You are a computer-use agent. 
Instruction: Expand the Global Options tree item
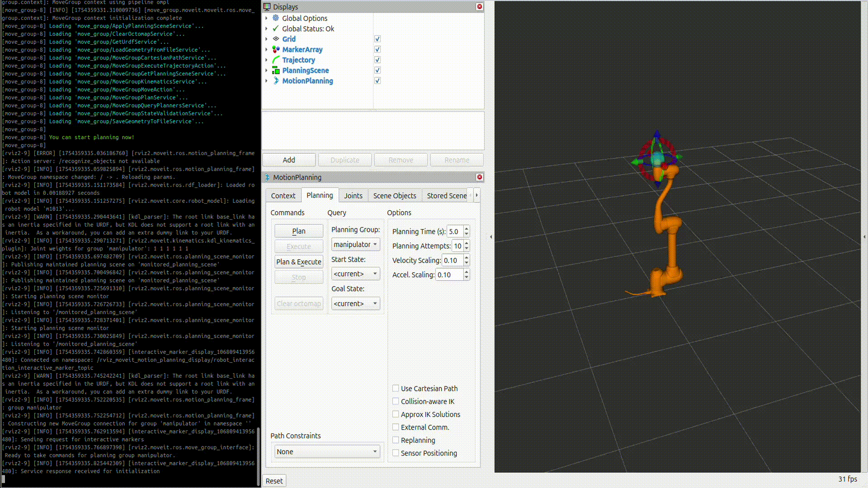pyautogui.click(x=266, y=18)
